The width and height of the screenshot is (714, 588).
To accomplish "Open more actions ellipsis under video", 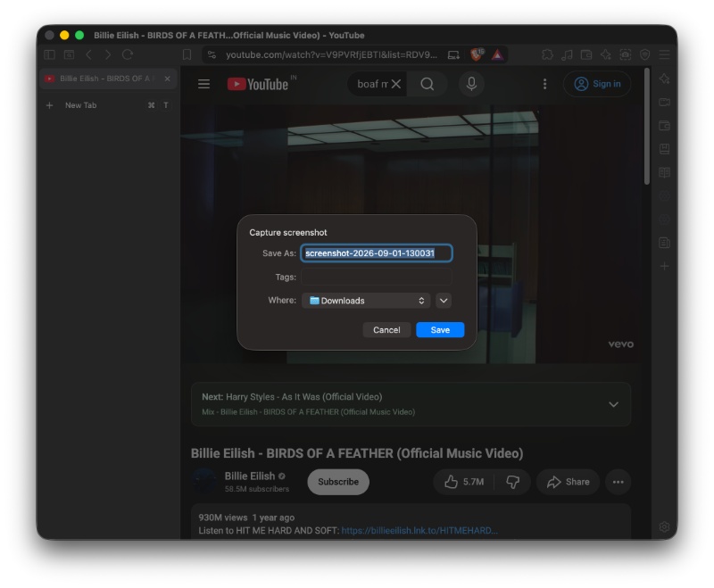I will [618, 482].
